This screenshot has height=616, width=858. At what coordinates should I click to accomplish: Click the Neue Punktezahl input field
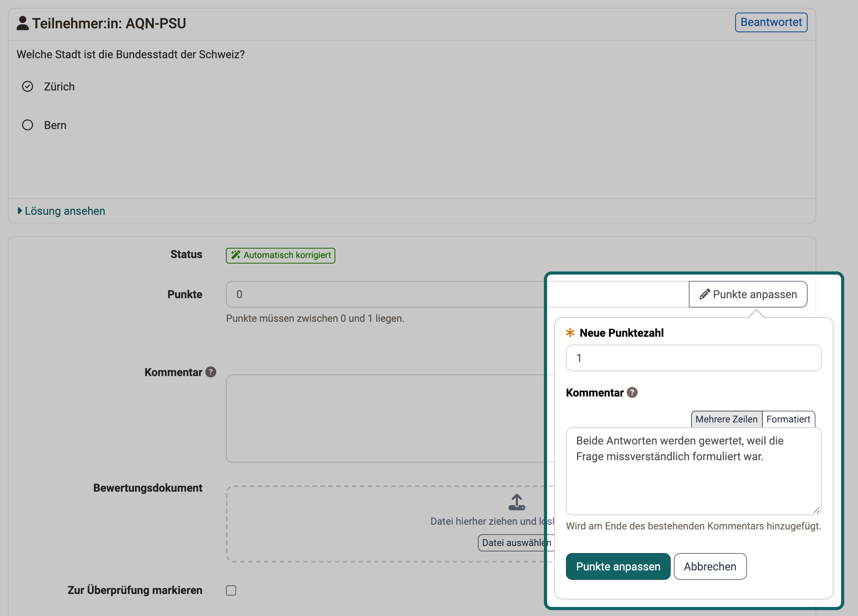[693, 358]
